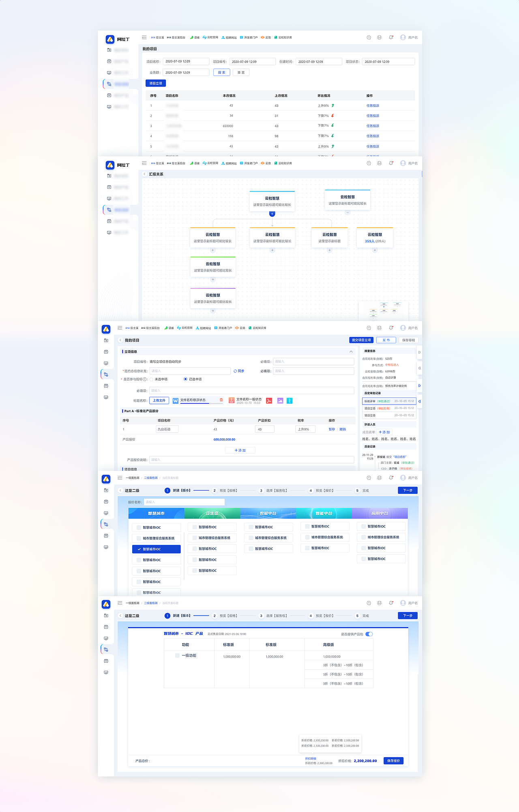Viewport: 519px width, 812px height.
Task: Click 任务指派 link in row 3
Action: tap(373, 126)
